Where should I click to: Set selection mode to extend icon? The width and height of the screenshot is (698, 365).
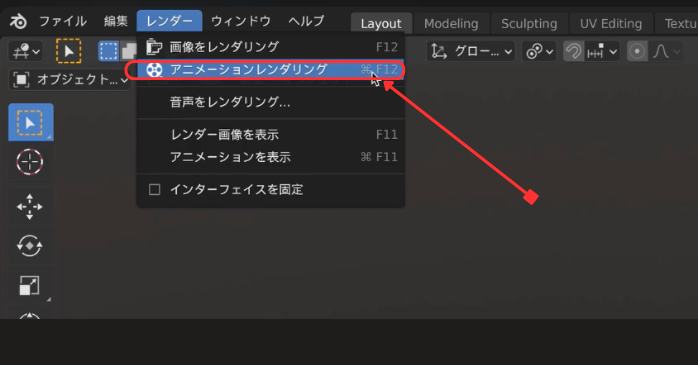(x=129, y=51)
